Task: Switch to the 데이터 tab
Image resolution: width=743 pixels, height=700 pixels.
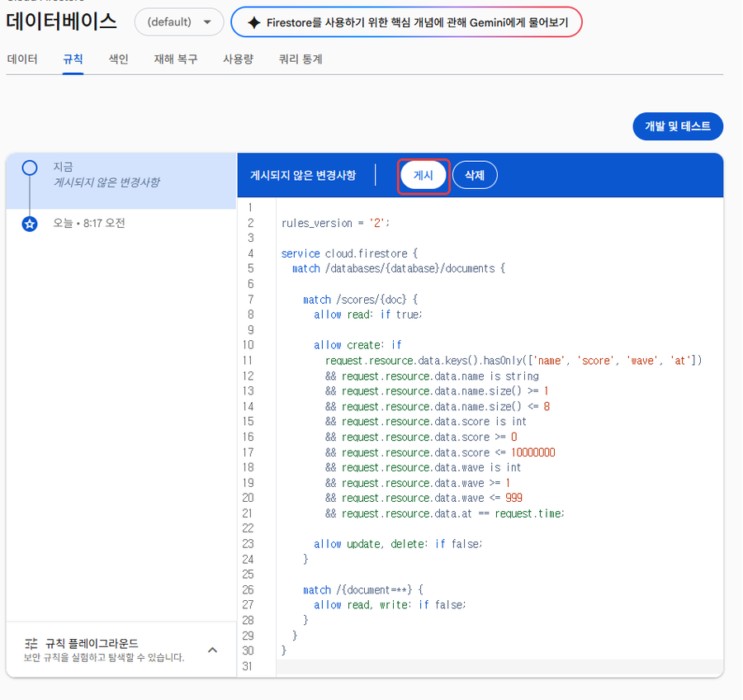Action: tap(22, 59)
